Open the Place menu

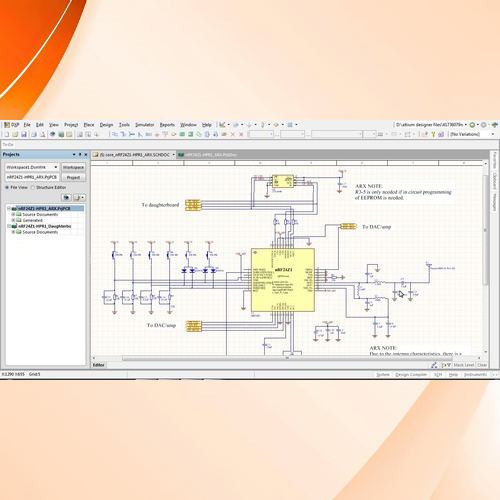tap(89, 125)
